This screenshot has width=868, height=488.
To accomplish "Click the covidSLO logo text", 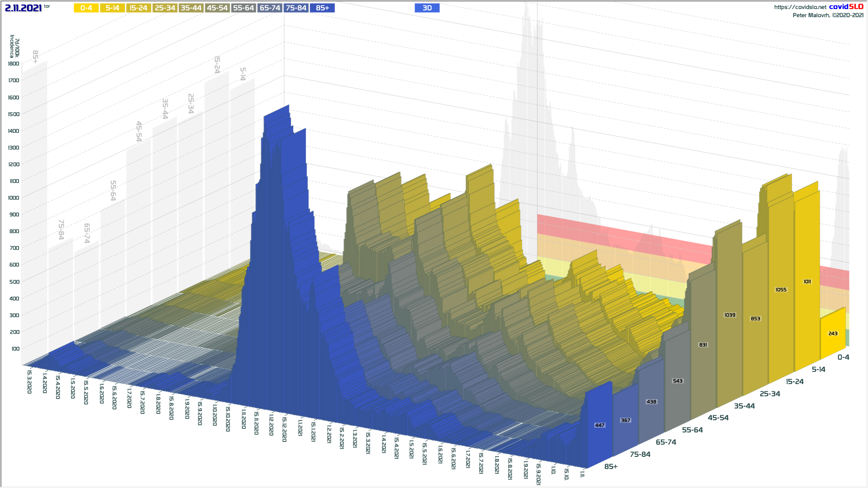I will click(846, 7).
